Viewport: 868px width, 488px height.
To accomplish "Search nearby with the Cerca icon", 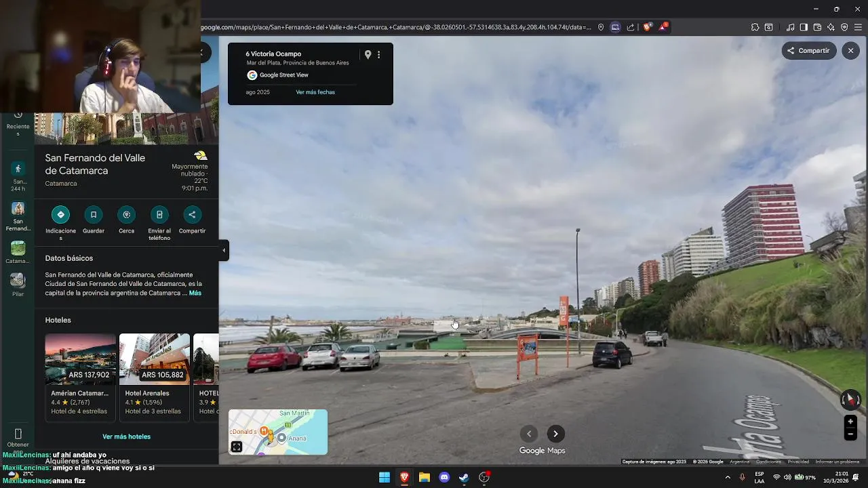I will [126, 215].
